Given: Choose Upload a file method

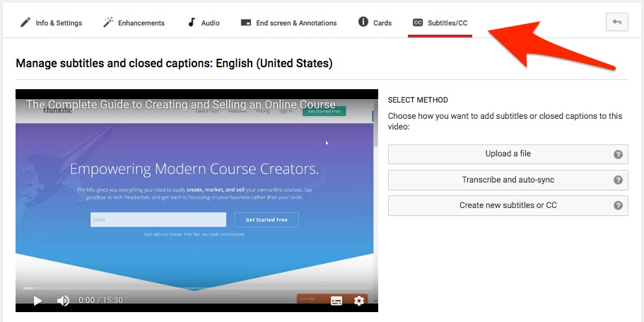Looking at the screenshot, I should pyautogui.click(x=508, y=154).
